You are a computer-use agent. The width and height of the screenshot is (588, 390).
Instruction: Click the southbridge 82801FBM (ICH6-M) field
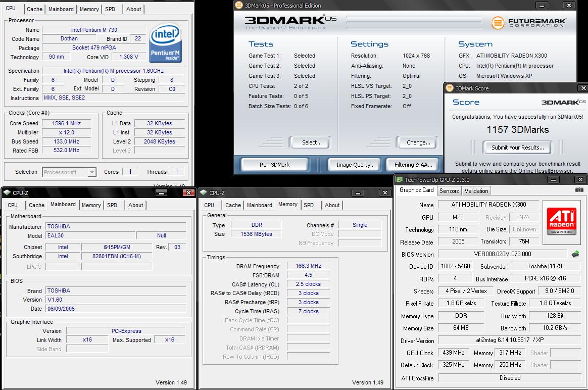pos(117,256)
